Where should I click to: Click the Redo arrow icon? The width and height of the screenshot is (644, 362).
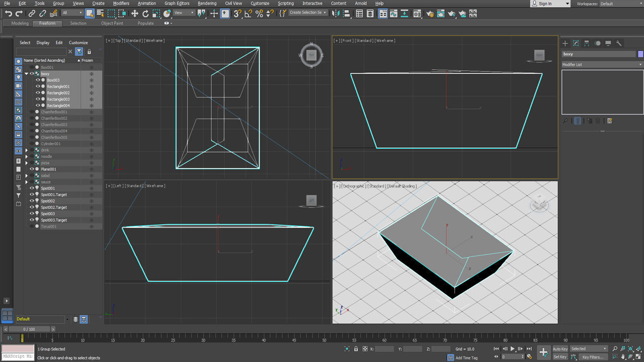[19, 14]
